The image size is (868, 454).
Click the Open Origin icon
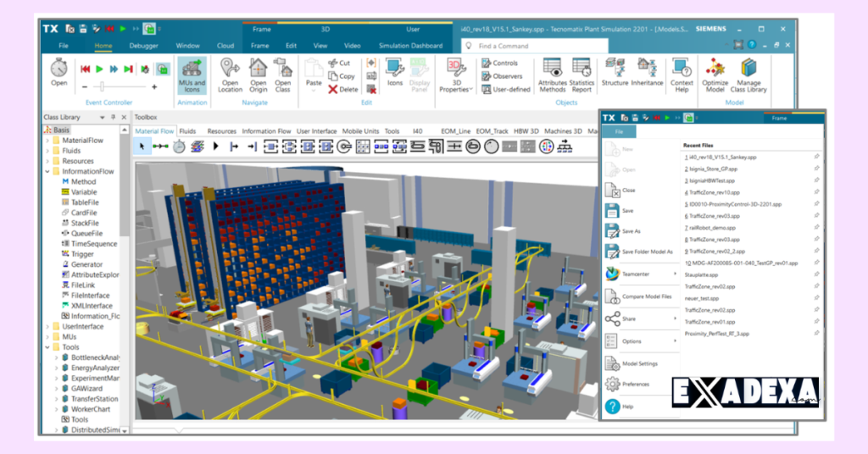point(258,75)
